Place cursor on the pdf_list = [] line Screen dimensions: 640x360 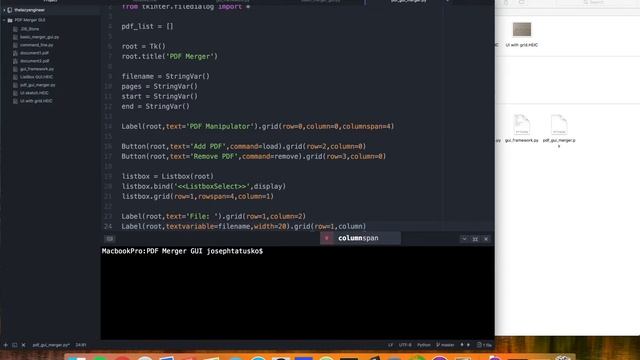(147, 27)
